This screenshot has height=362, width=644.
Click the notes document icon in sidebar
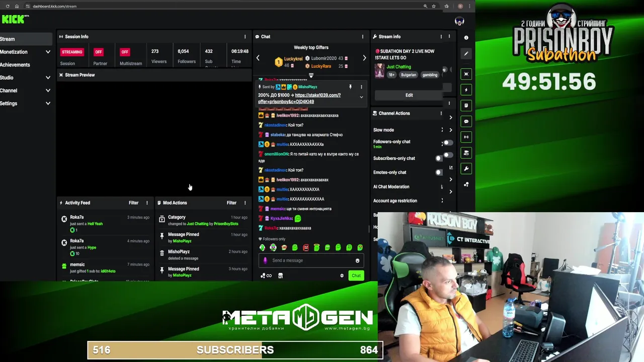466,106
